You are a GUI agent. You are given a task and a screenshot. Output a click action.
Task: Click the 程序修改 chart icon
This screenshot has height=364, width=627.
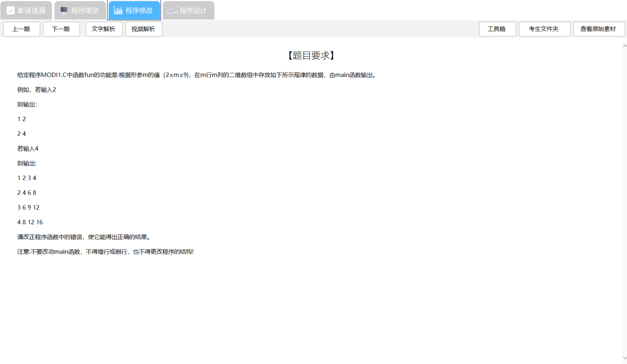(x=118, y=10)
